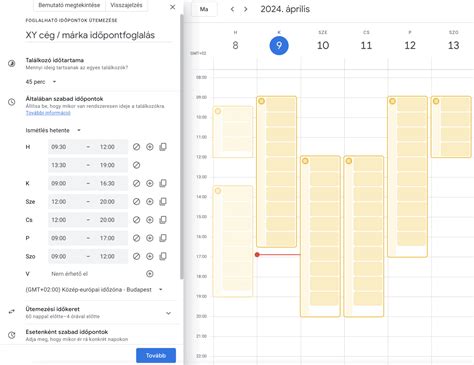474x365 pixels.
Task: Select Saturday 13 column header
Action: pos(453,41)
